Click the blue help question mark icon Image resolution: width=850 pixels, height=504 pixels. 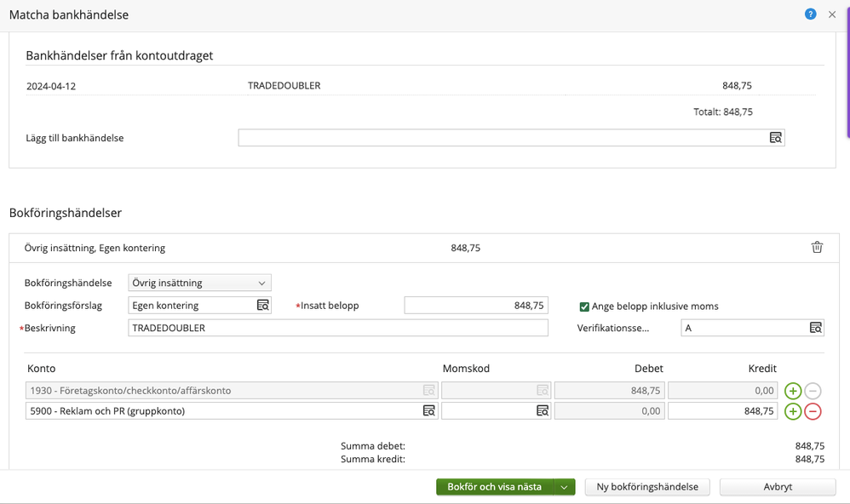(810, 14)
